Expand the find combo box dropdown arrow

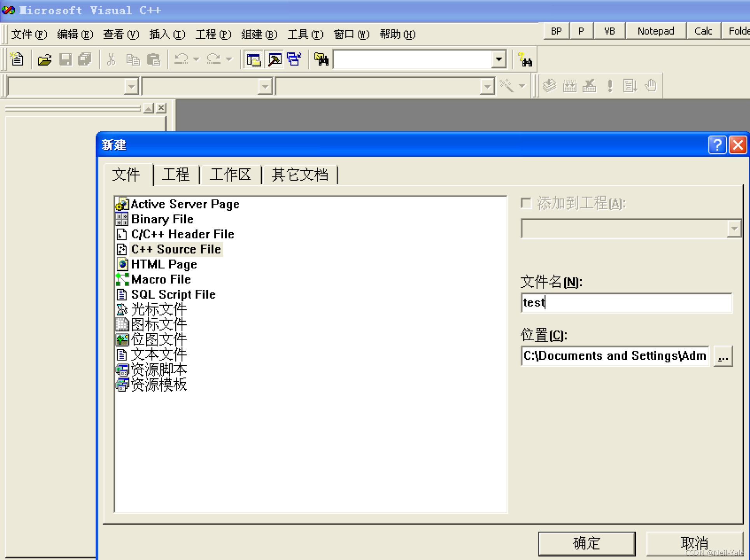click(x=499, y=59)
